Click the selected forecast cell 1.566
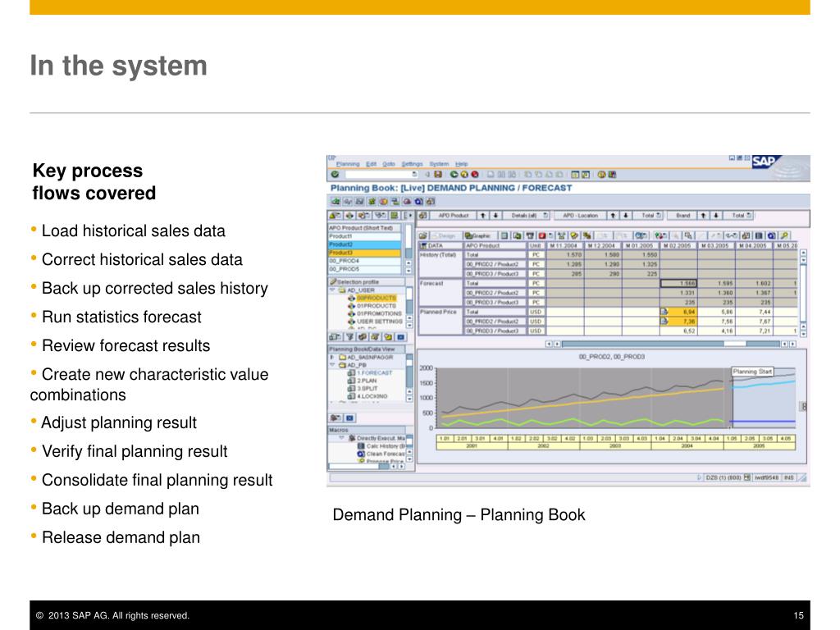Viewport: 840px width, 630px height. [679, 283]
